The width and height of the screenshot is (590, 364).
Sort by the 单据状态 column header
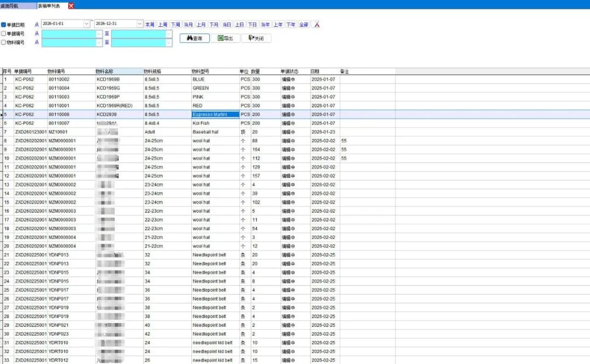[x=294, y=71]
